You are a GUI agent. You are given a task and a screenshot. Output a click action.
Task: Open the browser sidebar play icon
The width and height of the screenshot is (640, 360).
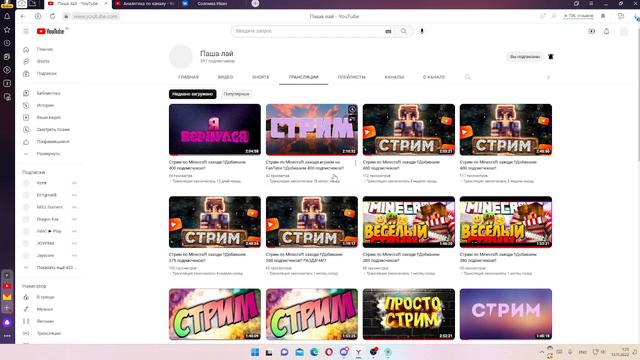tap(7, 70)
